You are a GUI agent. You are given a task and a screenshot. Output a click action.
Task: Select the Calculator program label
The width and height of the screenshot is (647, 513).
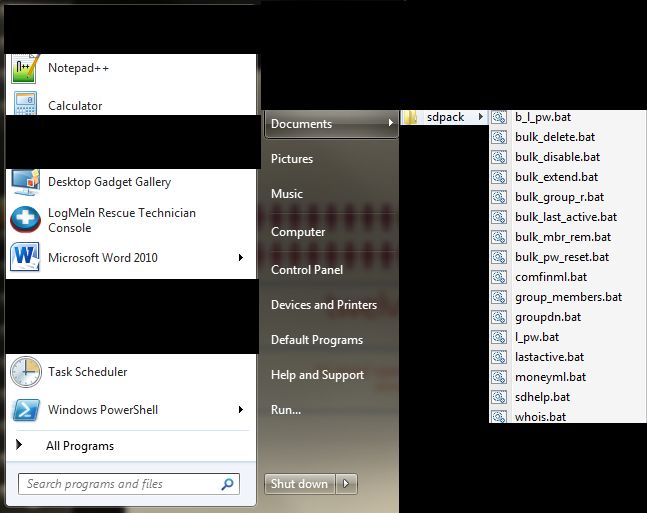click(x=75, y=106)
